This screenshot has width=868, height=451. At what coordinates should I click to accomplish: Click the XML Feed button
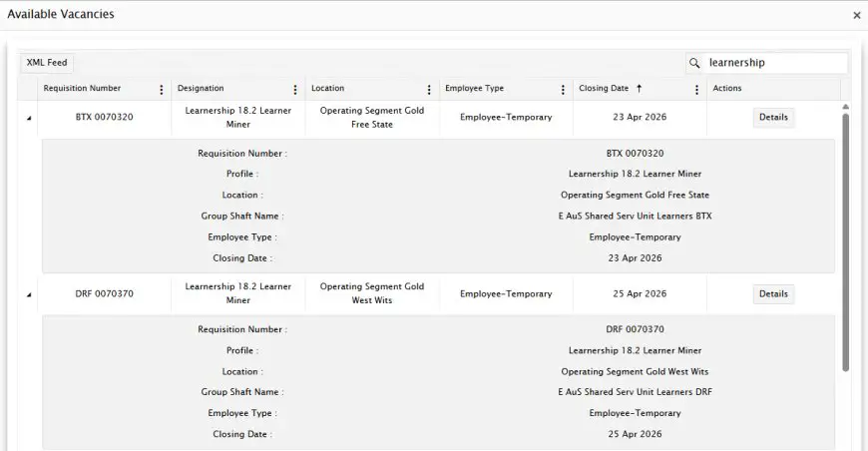47,63
